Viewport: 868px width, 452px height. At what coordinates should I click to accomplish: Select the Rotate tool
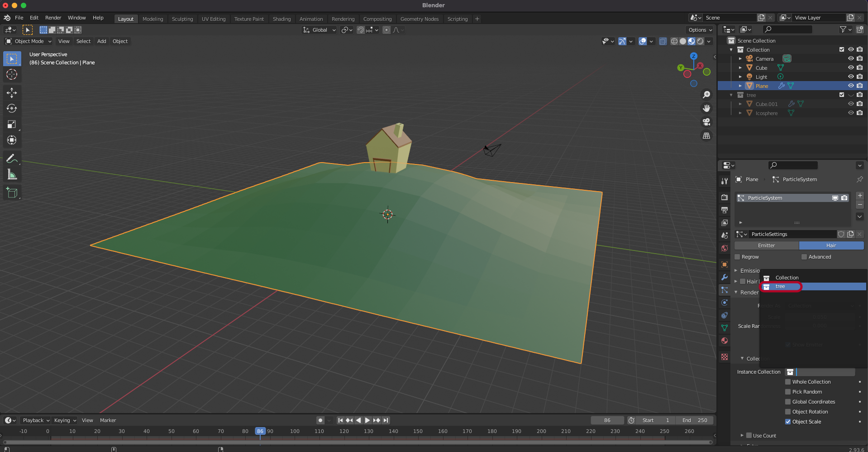(x=12, y=109)
